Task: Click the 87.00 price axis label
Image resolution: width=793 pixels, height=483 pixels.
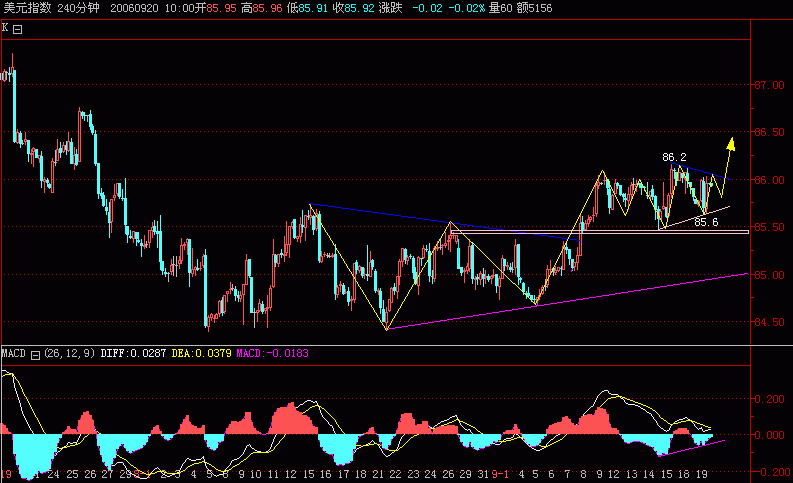Action: tap(769, 85)
